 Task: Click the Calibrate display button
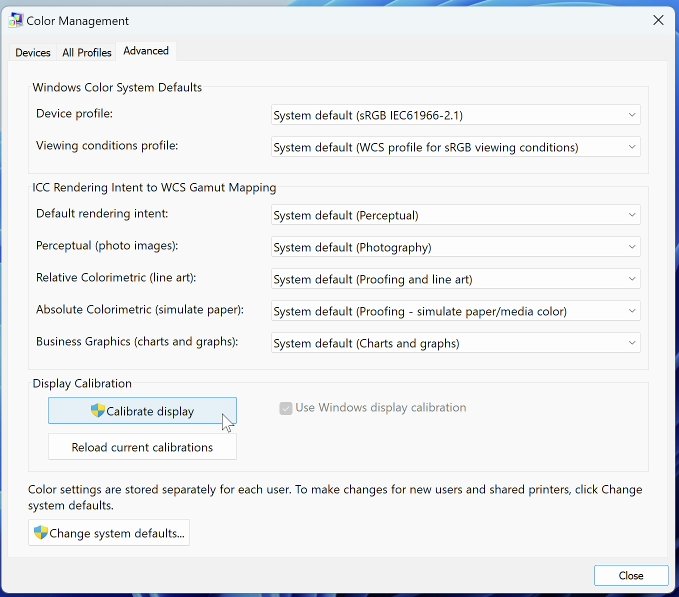pyautogui.click(x=142, y=411)
